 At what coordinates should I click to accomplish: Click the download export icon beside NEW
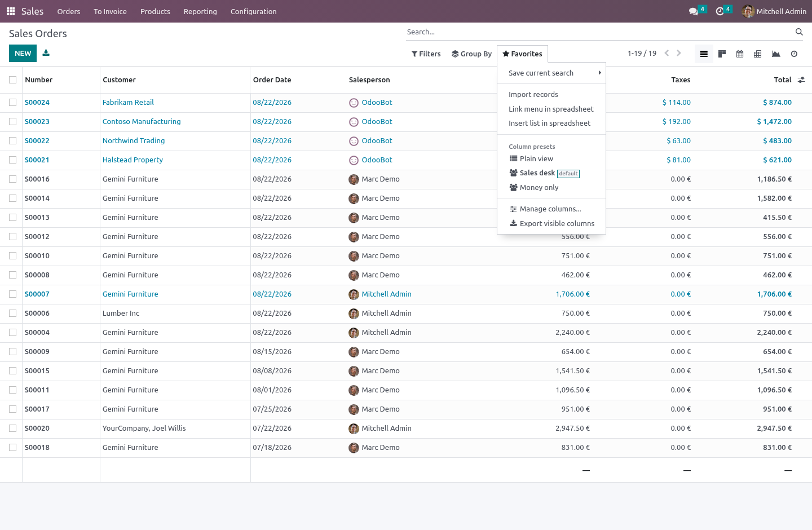46,53
